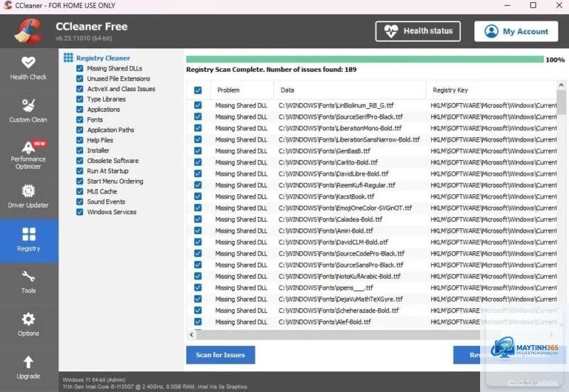This screenshot has width=569, height=392.
Task: Select the DejaVuMathTeXGyre.ttf data cell
Action: coord(341,299)
